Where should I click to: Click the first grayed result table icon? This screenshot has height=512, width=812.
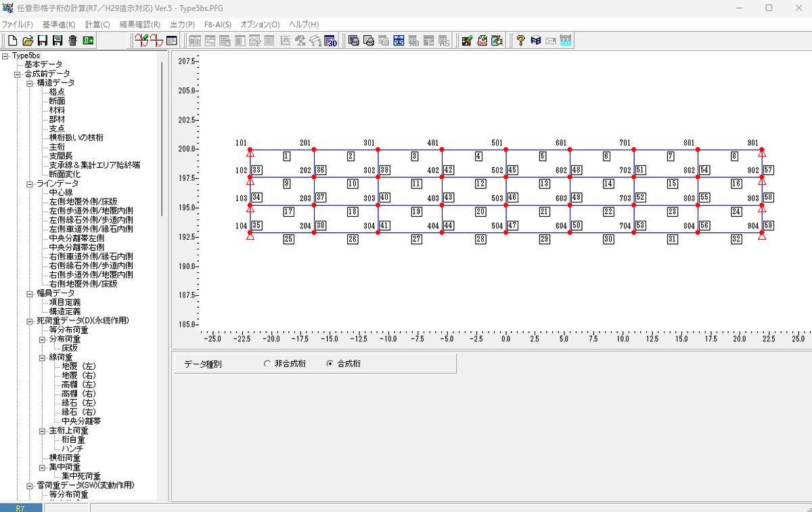coord(194,41)
